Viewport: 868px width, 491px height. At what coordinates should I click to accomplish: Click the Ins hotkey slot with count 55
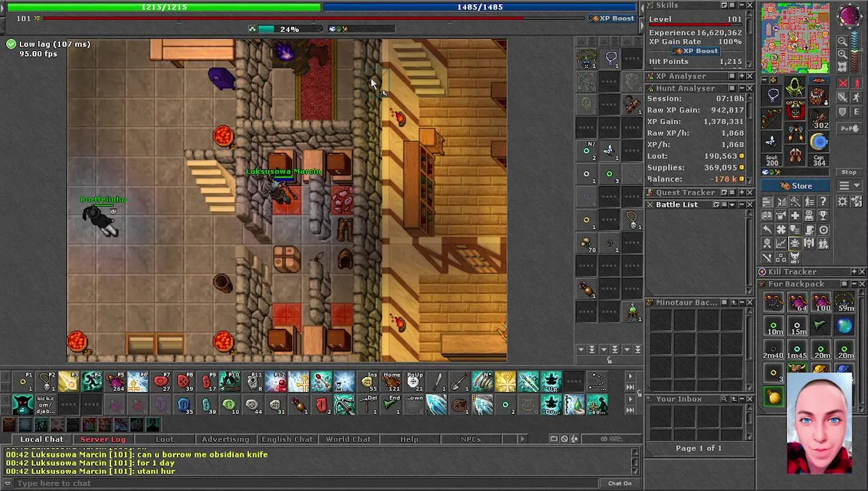point(368,382)
